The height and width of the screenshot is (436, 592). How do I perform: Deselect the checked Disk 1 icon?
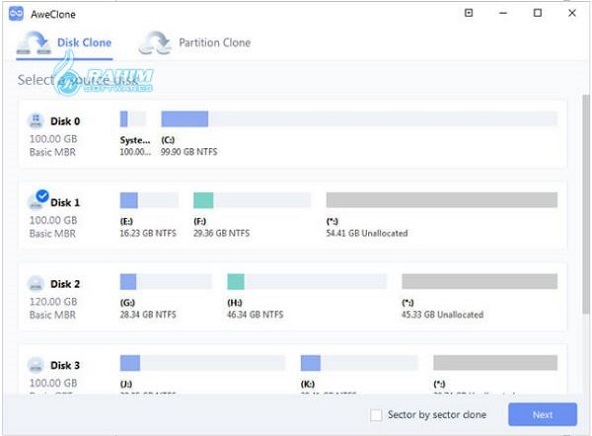(38, 200)
